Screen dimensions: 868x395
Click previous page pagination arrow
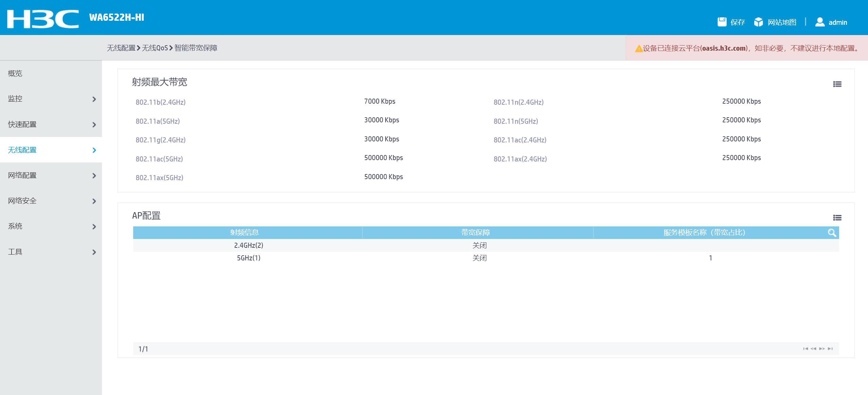[813, 349]
